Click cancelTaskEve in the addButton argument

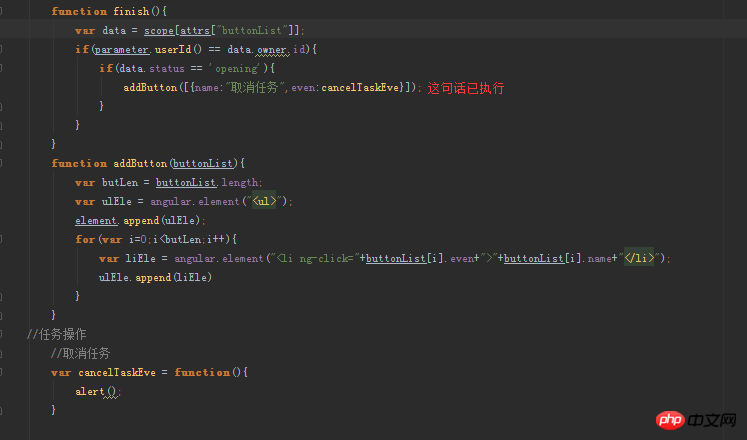click(x=360, y=88)
